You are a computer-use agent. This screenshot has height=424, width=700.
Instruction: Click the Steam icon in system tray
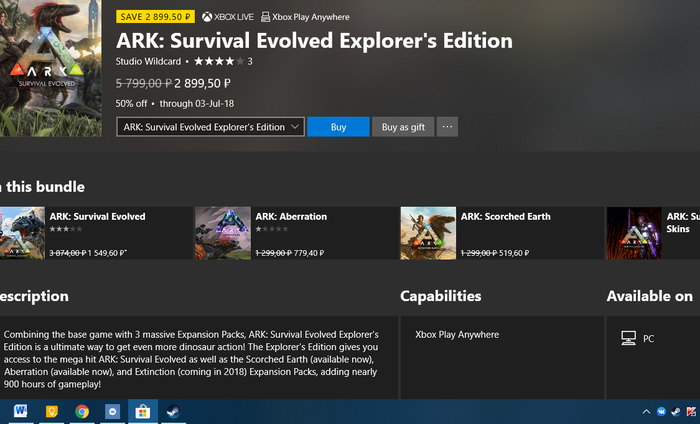676,411
